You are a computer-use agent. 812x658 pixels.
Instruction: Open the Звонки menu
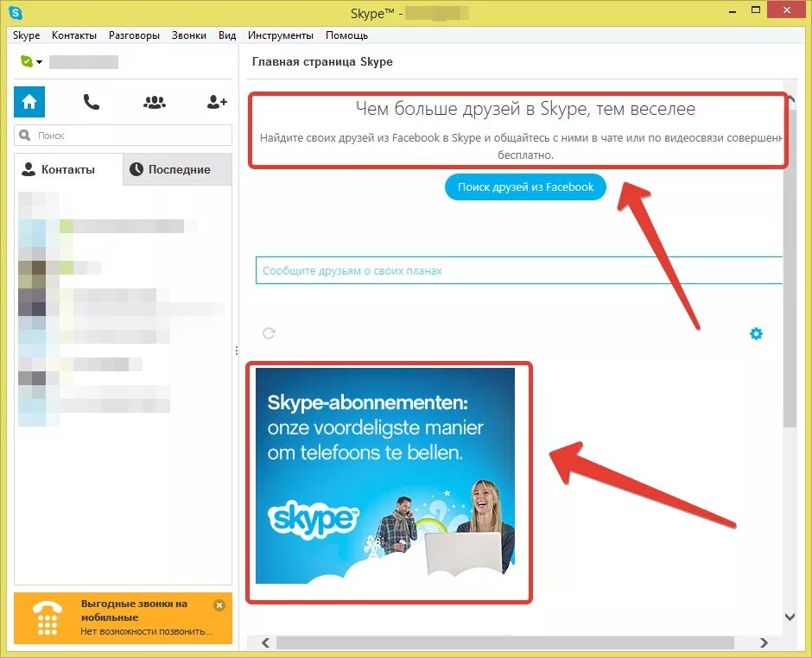[189, 35]
